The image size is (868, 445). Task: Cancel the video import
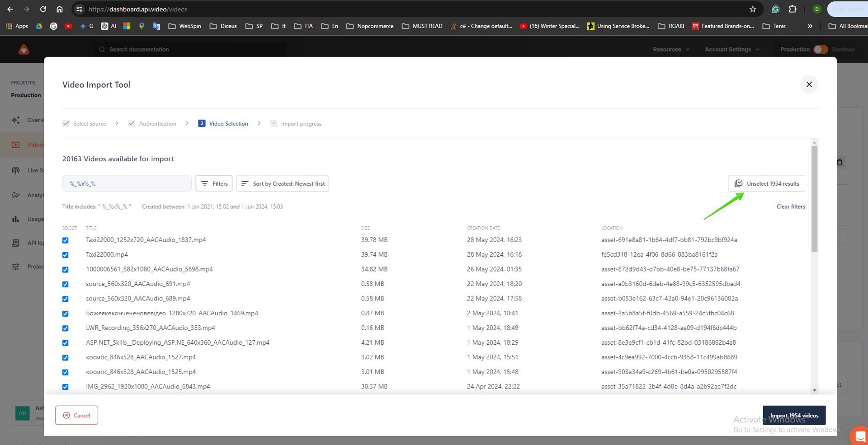point(76,415)
